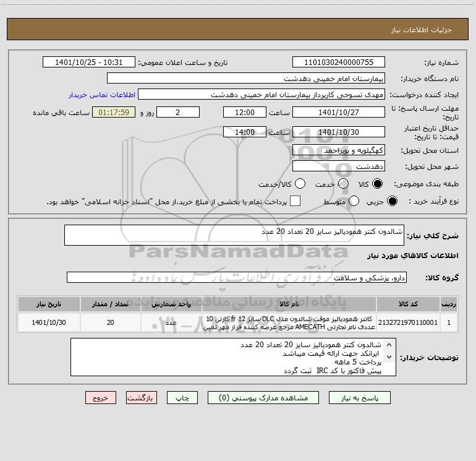This screenshot has height=461, width=476.
Task: Toggle the اسناد خزانه اسلامی payment checkbox
Action: pyautogui.click(x=295, y=201)
